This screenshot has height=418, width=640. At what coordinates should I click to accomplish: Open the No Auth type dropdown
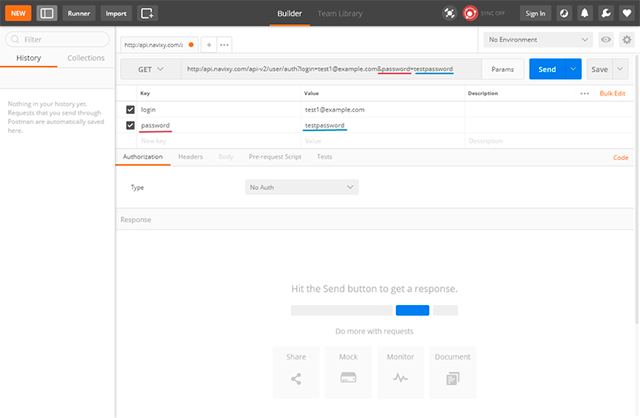tap(302, 187)
